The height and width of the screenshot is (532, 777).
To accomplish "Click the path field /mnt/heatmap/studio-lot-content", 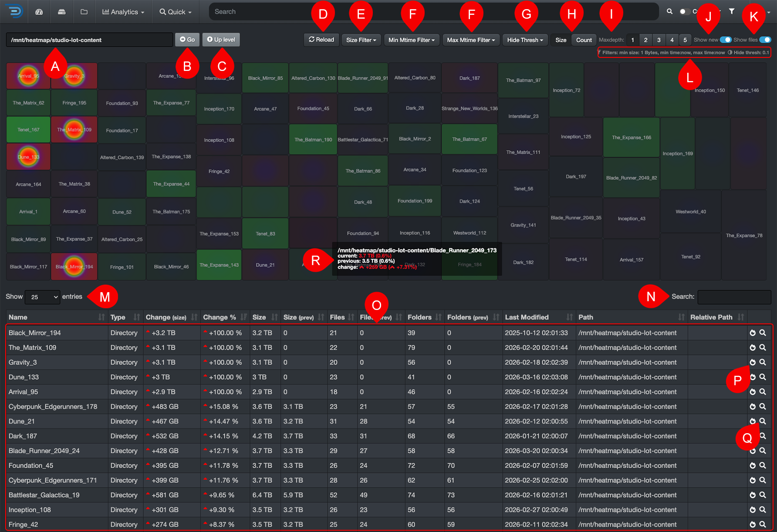I will coord(89,40).
